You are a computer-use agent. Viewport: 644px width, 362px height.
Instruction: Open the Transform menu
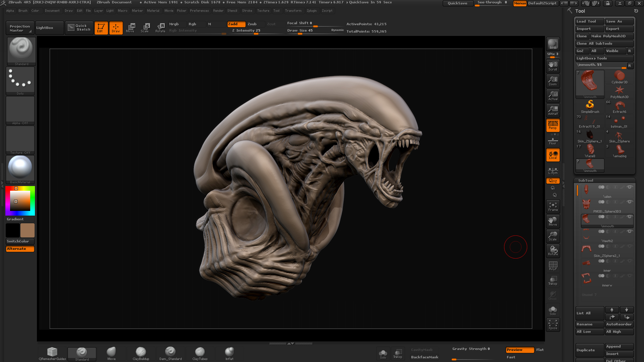[293, 11]
